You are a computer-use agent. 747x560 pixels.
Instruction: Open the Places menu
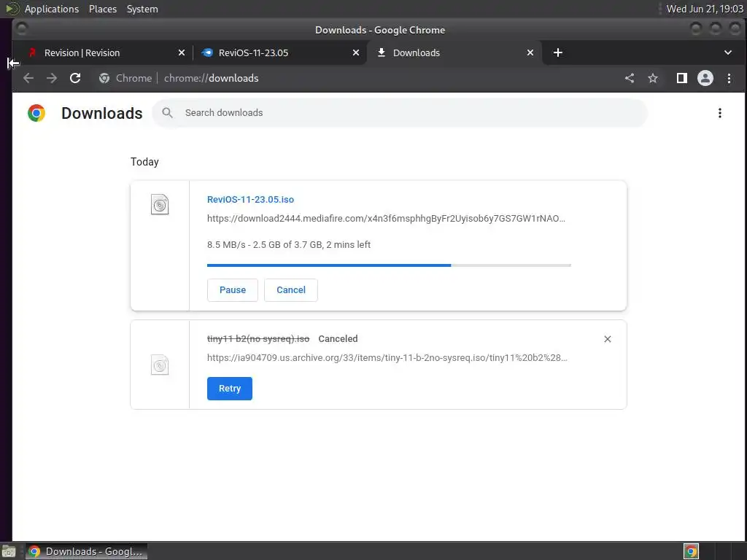(103, 9)
